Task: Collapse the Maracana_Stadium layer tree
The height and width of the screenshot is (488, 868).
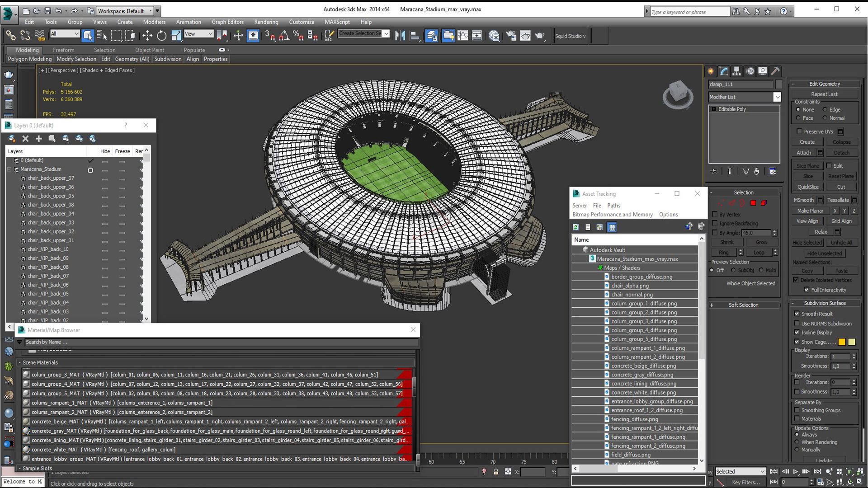Action: click(x=9, y=169)
